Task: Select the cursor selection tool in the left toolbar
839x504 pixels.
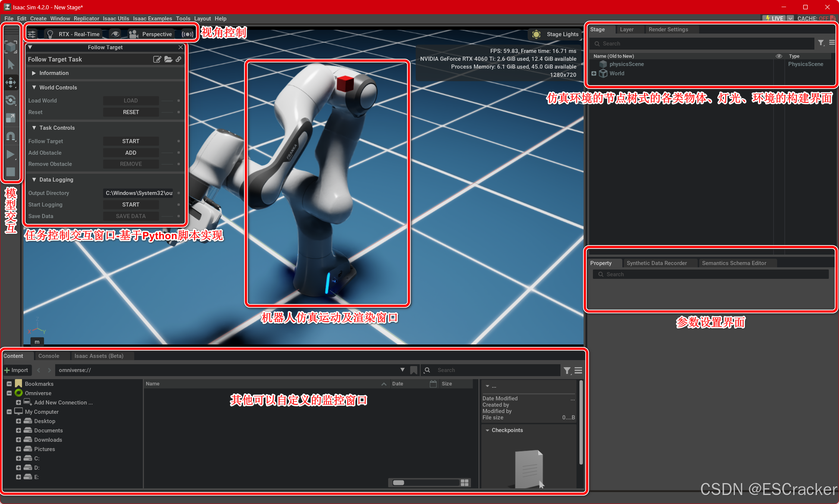Action: tap(11, 65)
